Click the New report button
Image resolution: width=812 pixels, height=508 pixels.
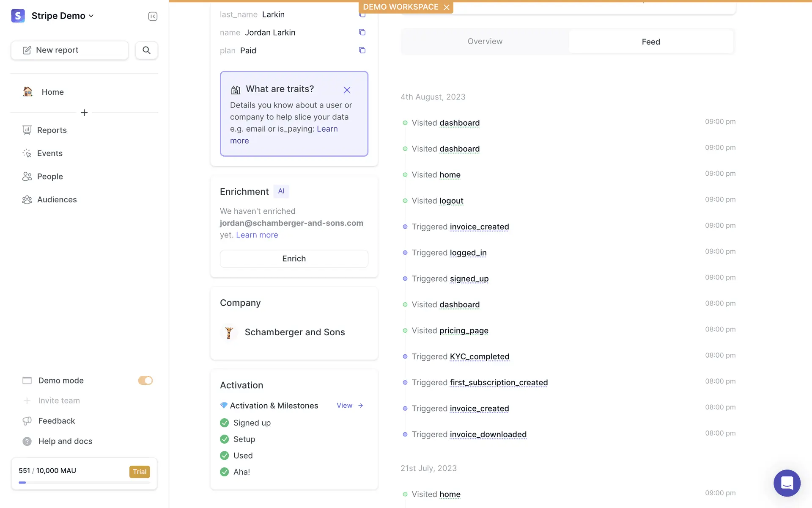point(70,50)
